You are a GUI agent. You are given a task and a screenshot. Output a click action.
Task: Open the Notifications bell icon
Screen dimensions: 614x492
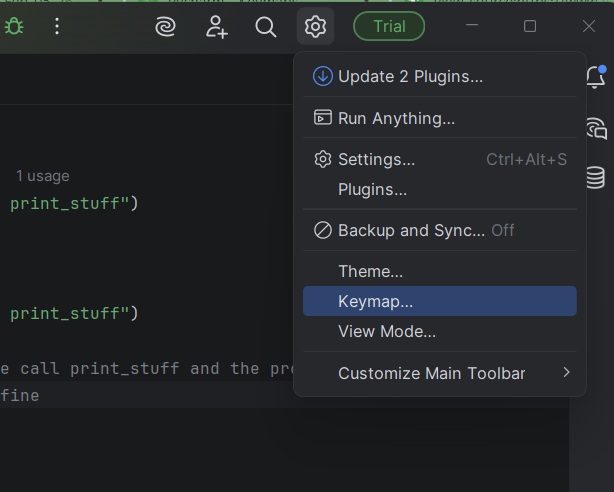pos(596,77)
